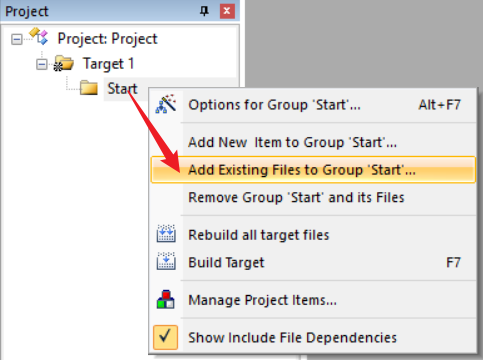Close the Project panel with red X
Viewport: 483px width, 360px height.
pos(227,11)
